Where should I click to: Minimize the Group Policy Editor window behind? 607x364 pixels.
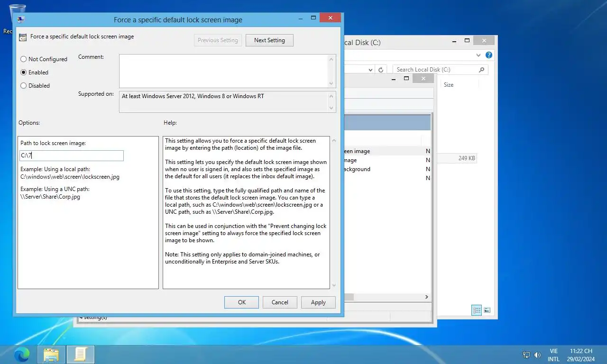pos(395,79)
